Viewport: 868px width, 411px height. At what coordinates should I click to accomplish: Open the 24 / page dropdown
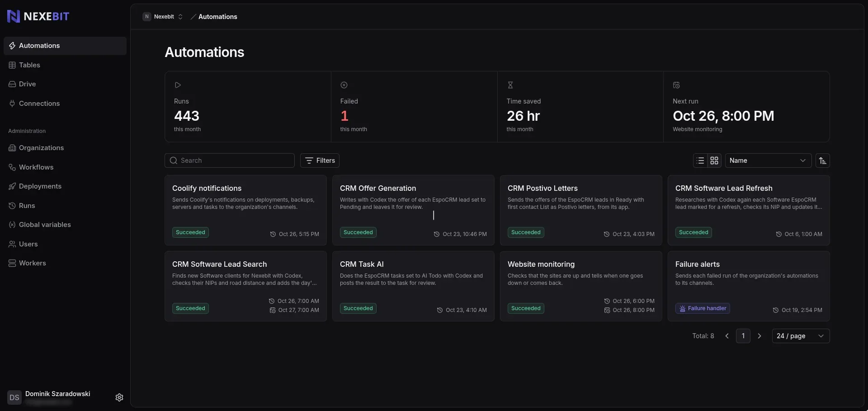point(801,336)
